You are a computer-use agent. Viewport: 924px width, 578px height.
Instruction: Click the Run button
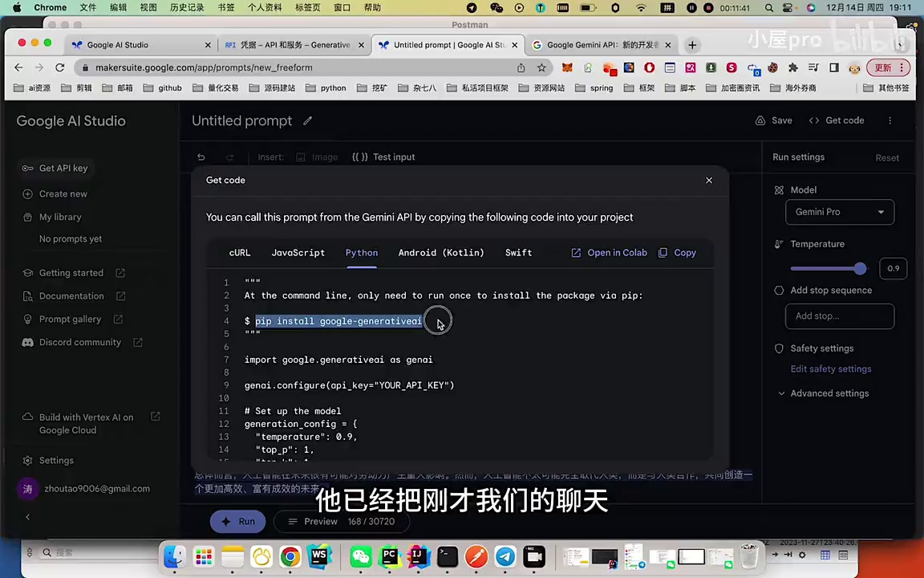click(237, 521)
